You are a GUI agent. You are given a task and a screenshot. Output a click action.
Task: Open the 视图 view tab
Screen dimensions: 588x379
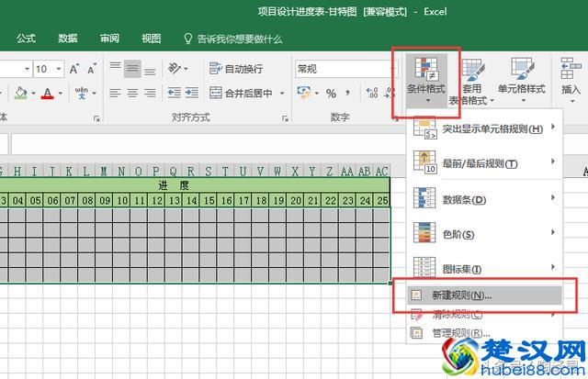(151, 39)
